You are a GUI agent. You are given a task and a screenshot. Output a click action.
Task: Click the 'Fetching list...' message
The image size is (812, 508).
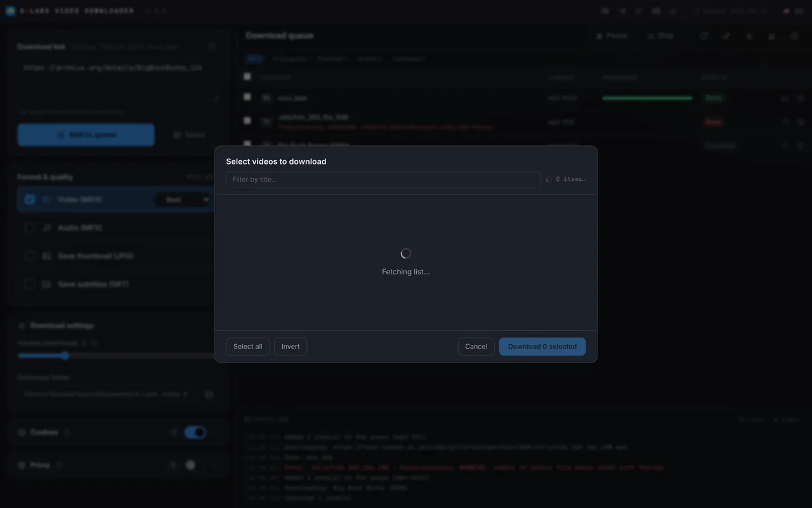[406, 272]
